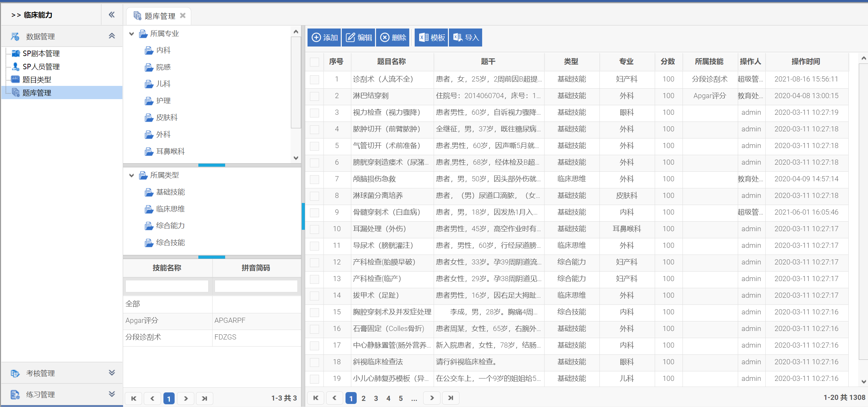
Task: Click the 题目类型 ABC icon
Action: point(15,79)
